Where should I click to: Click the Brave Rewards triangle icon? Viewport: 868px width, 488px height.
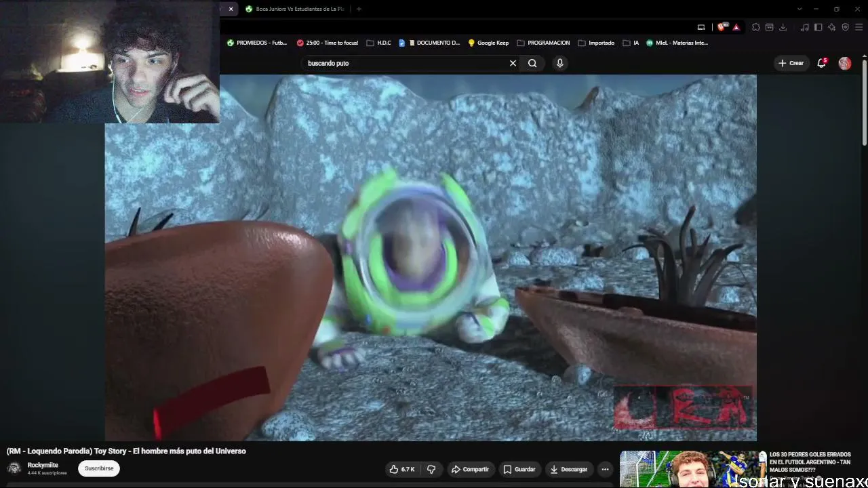click(736, 27)
